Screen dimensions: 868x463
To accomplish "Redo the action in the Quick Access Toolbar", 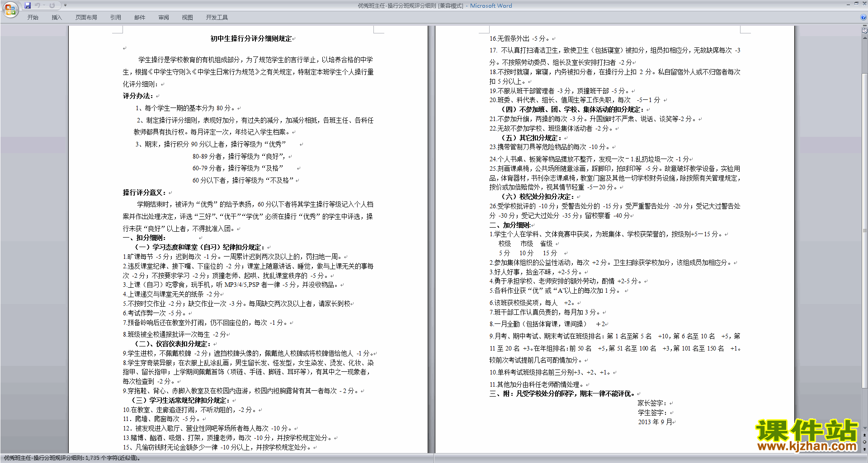I will [52, 5].
